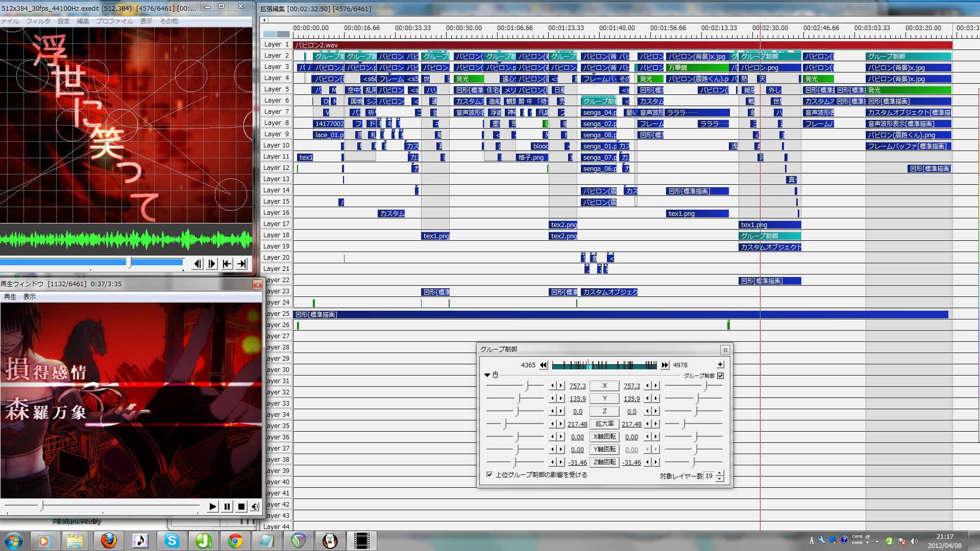The image size is (980, 551).
Task: Decrease 対象レイヤー数 with down arrow
Action: click(720, 479)
